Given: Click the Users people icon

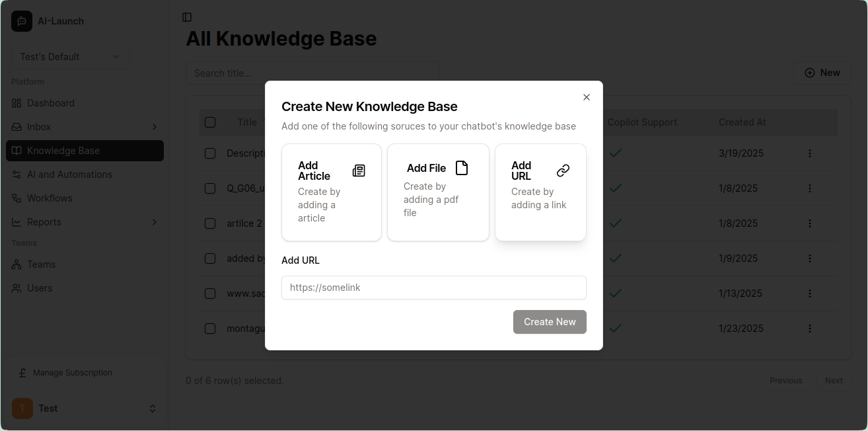Looking at the screenshot, I should click(17, 288).
